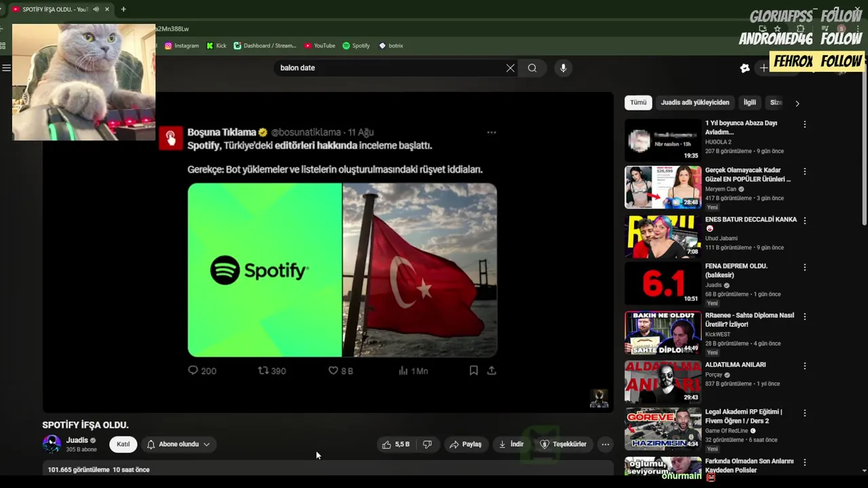The image size is (868, 488).
Task: Select the Juadis adlı yükleyiciden chip
Action: 695,102
